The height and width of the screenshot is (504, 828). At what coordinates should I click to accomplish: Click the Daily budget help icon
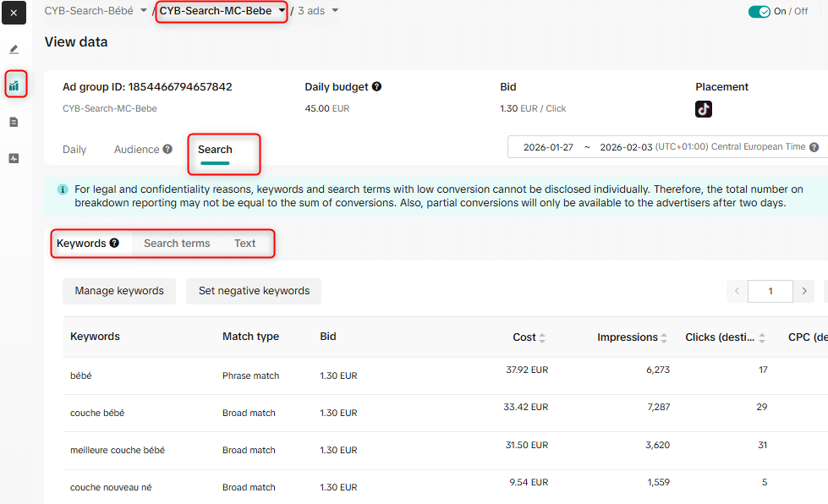pos(377,86)
